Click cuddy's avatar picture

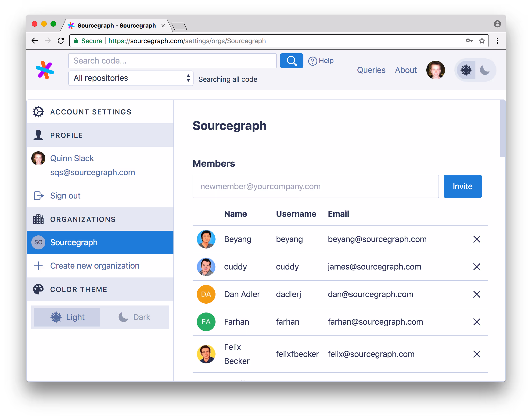(206, 267)
